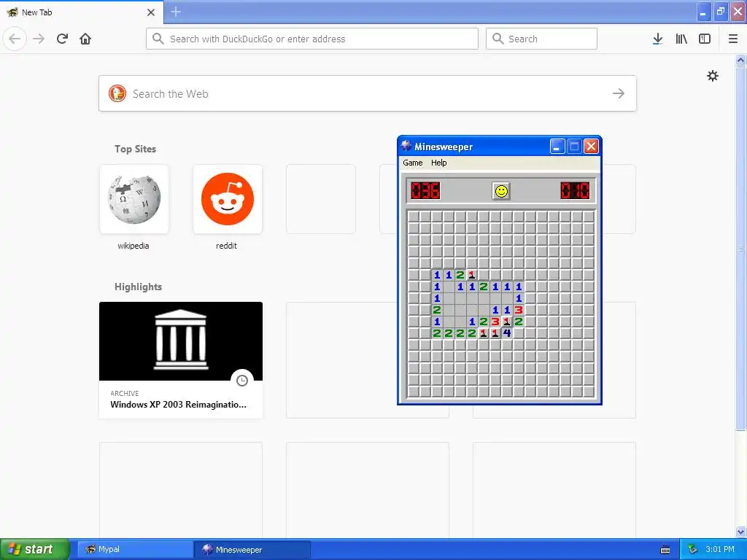This screenshot has height=560, width=747.
Task: Open the Library bookshelf icon
Action: [x=681, y=39]
